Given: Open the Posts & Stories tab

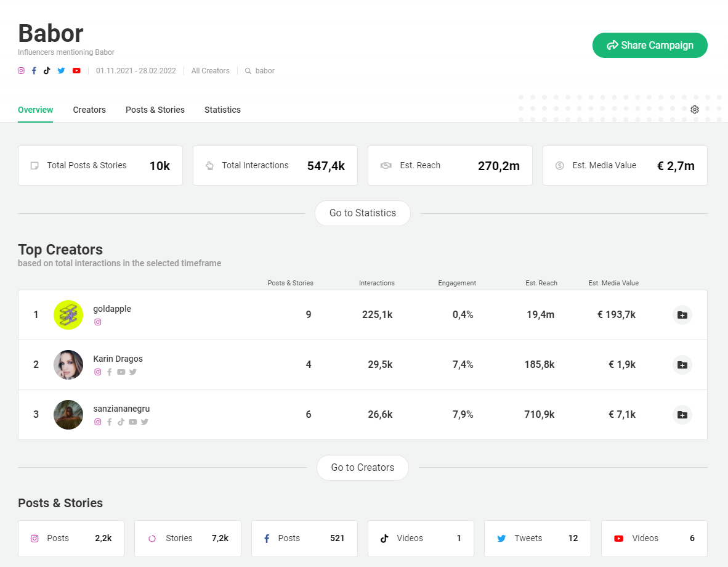Looking at the screenshot, I should [155, 110].
